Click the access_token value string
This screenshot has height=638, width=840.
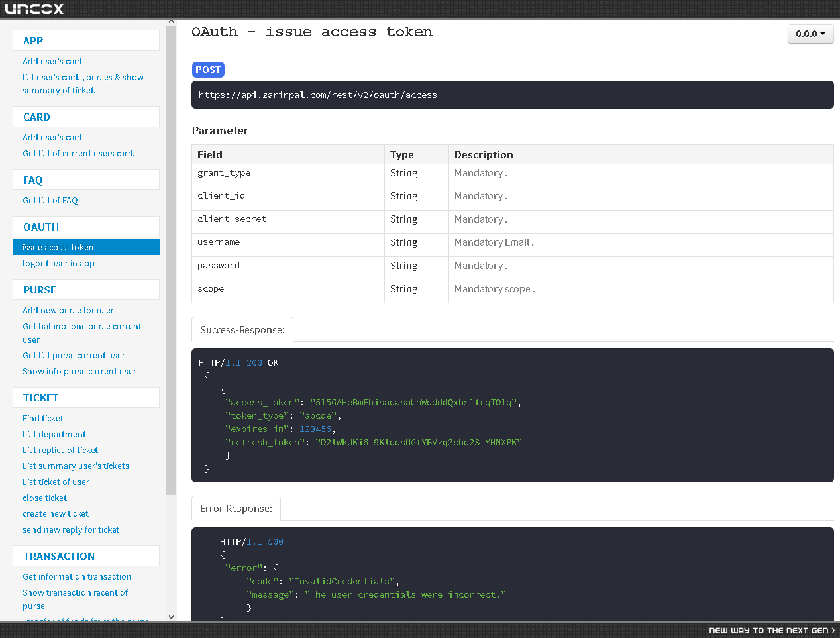click(413, 402)
